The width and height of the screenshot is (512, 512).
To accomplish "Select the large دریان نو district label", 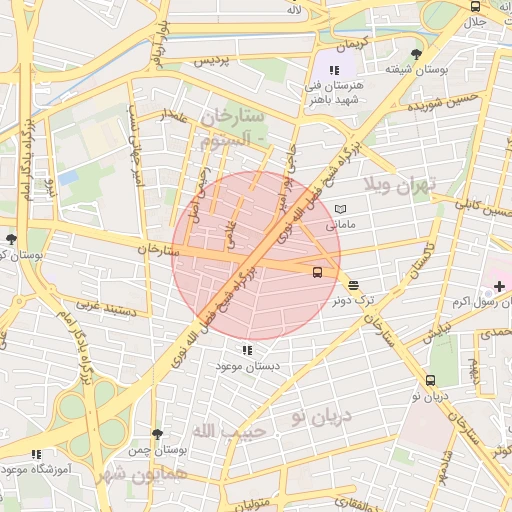I will point(322,418).
